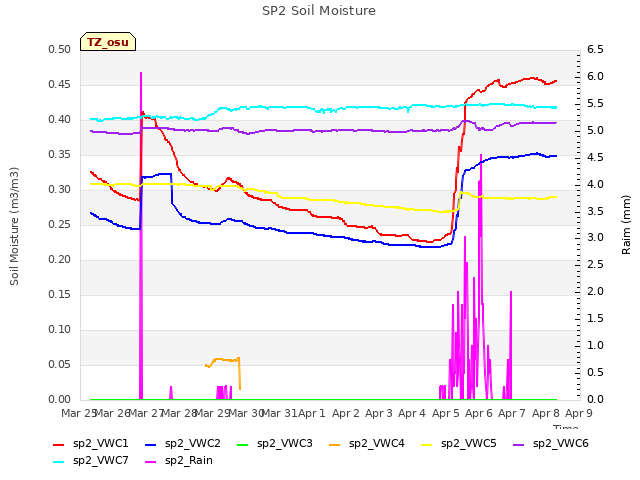Click the purple sp2_VWC6 legend swatch
Screen dimensions: 640x480
519,444
